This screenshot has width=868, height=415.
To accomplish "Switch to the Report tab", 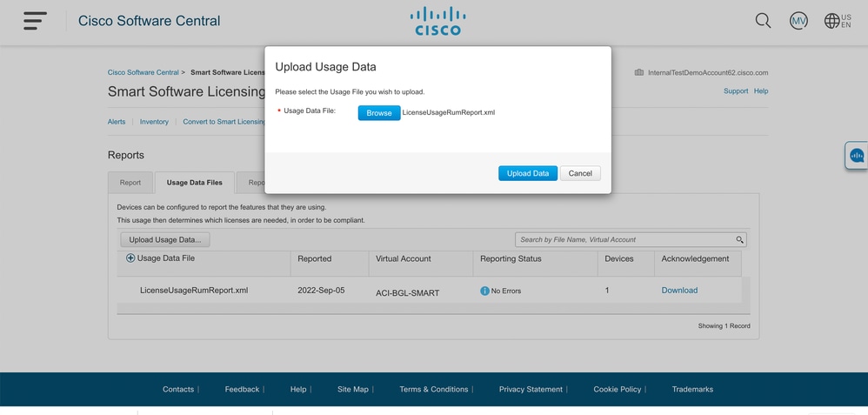I will pyautogui.click(x=130, y=183).
